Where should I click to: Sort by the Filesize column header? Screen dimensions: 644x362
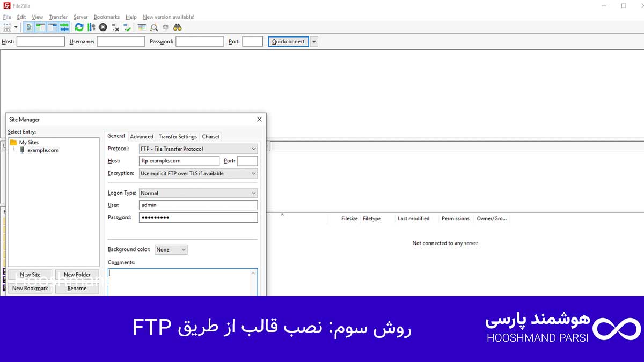click(x=349, y=218)
